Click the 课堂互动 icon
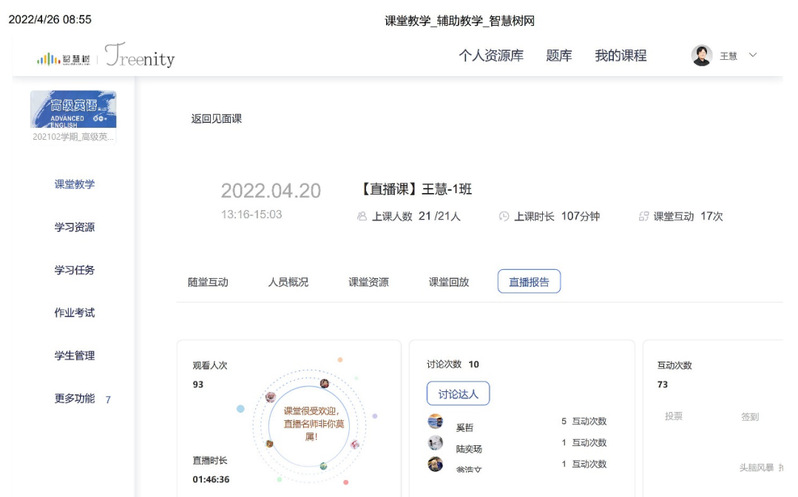This screenshot has height=497, width=798. [x=643, y=216]
